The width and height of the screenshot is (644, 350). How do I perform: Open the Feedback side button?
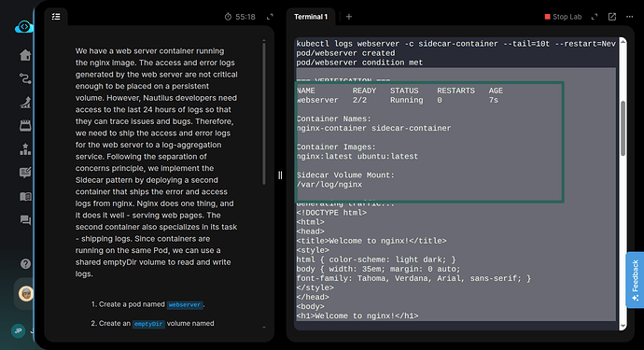tap(635, 280)
